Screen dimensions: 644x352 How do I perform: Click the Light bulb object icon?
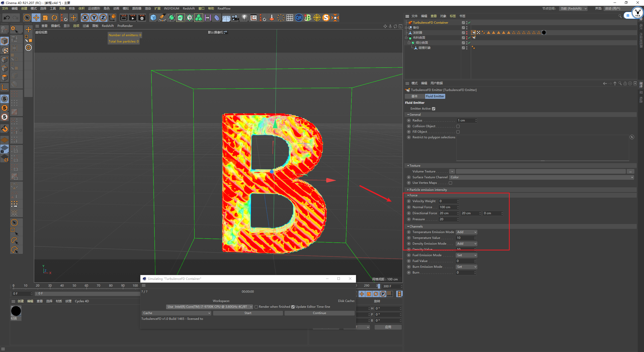[244, 18]
